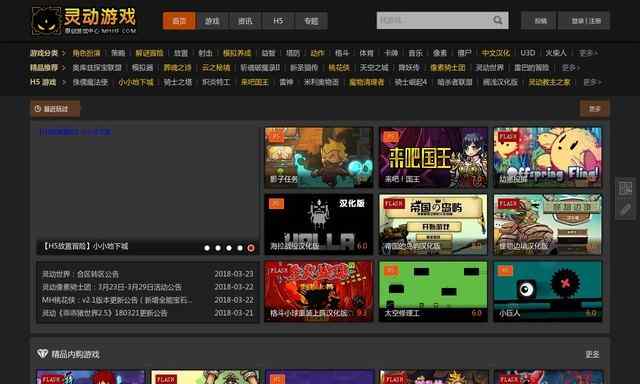Open the QR code sidebar icon
The height and width of the screenshot is (384, 640).
pos(625,188)
